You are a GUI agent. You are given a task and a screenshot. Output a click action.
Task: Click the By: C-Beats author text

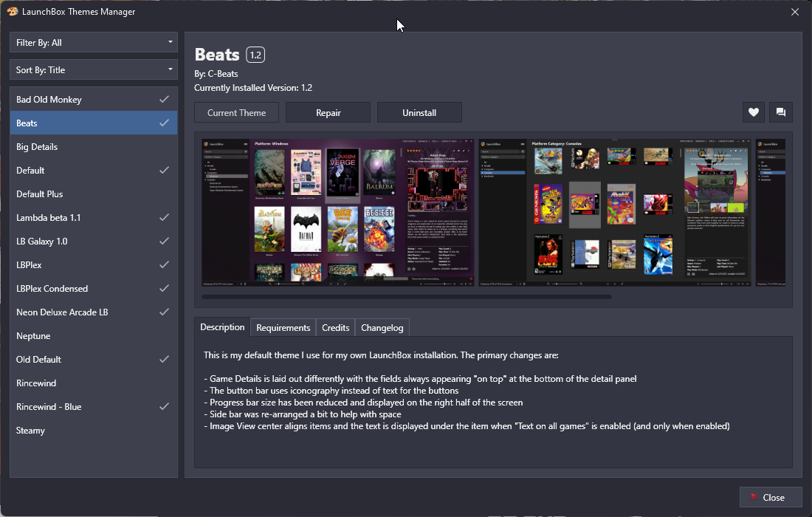point(216,74)
